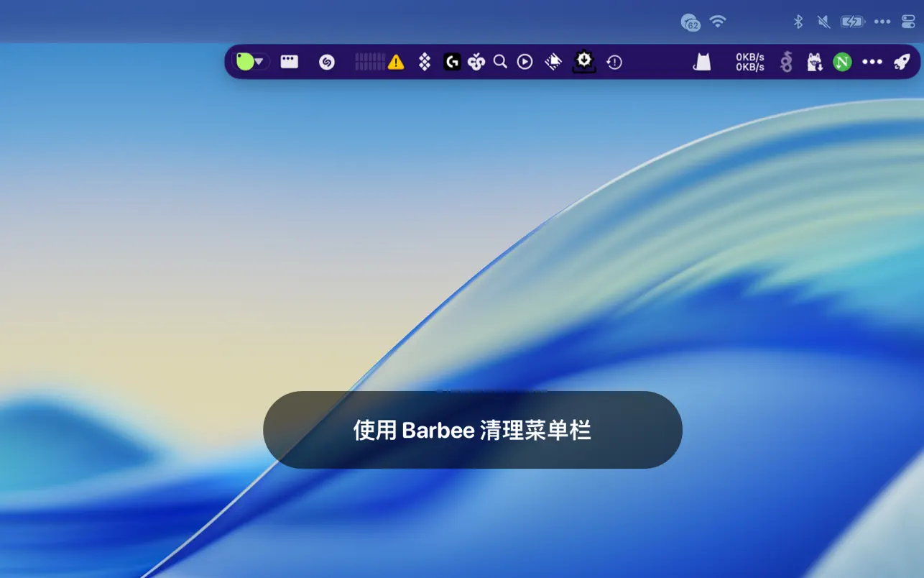Open the Logitech G icon
924x578 pixels.
pyautogui.click(x=452, y=62)
